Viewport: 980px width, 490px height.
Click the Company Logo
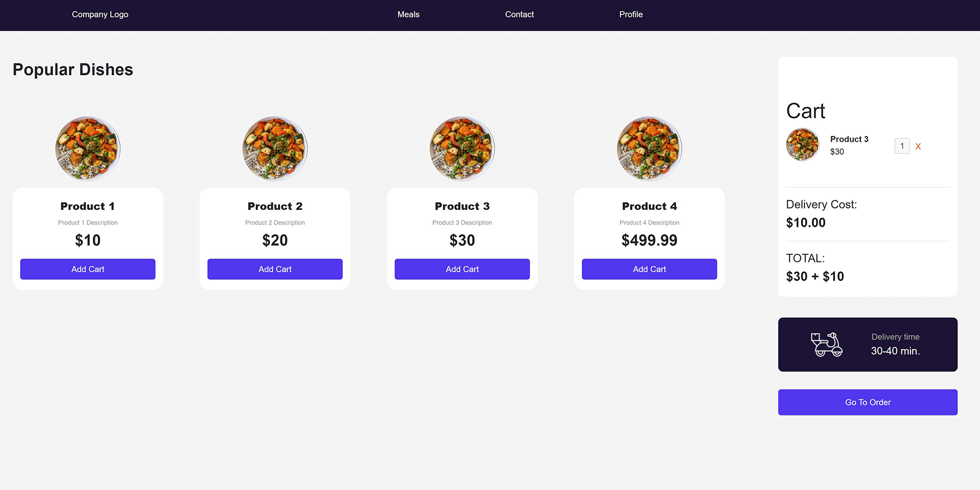tap(100, 14)
